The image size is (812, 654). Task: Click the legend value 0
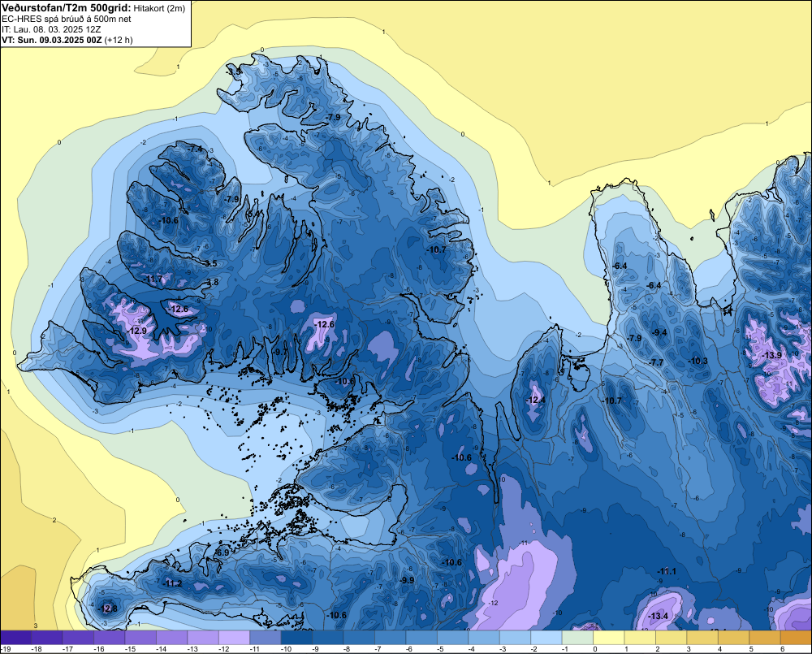tap(595, 649)
